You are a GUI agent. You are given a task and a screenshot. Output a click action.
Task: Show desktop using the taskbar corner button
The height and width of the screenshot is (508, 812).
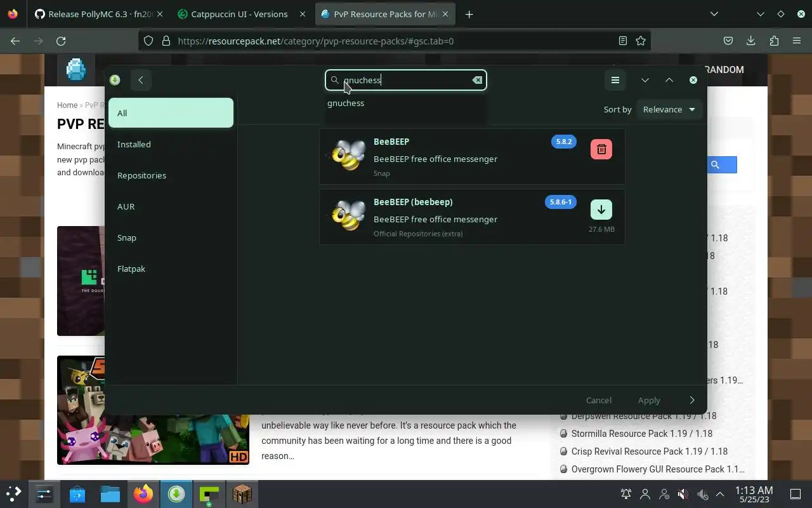(796, 494)
